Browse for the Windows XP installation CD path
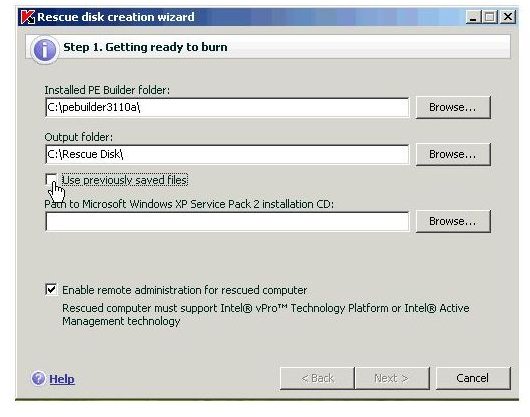 [x=453, y=221]
